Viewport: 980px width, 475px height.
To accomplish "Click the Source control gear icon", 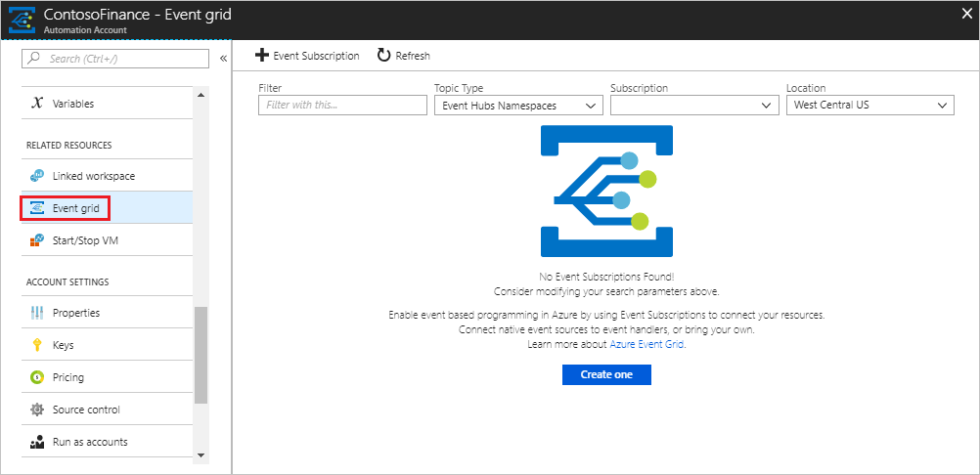I will point(37,410).
